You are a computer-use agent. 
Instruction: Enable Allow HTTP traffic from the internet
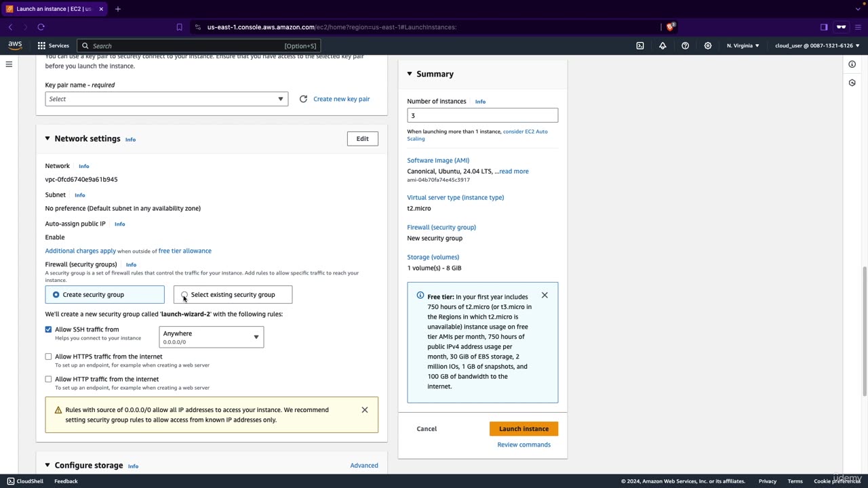[48, 380]
